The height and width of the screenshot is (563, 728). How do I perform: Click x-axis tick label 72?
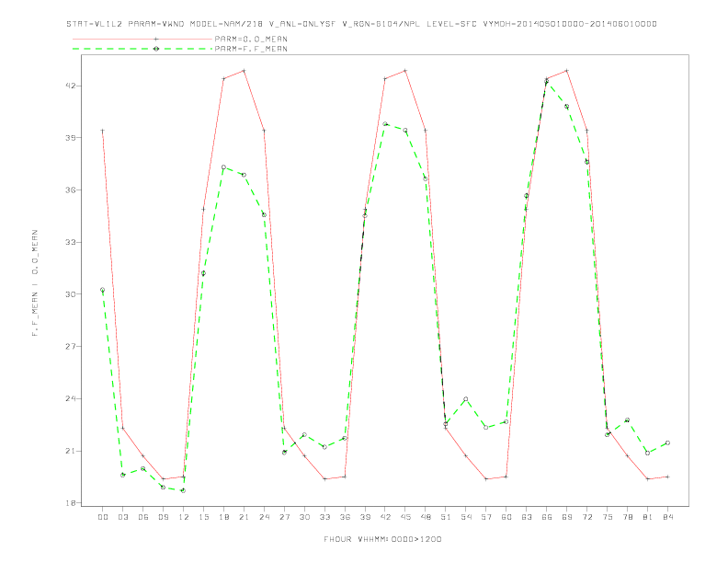[587, 517]
